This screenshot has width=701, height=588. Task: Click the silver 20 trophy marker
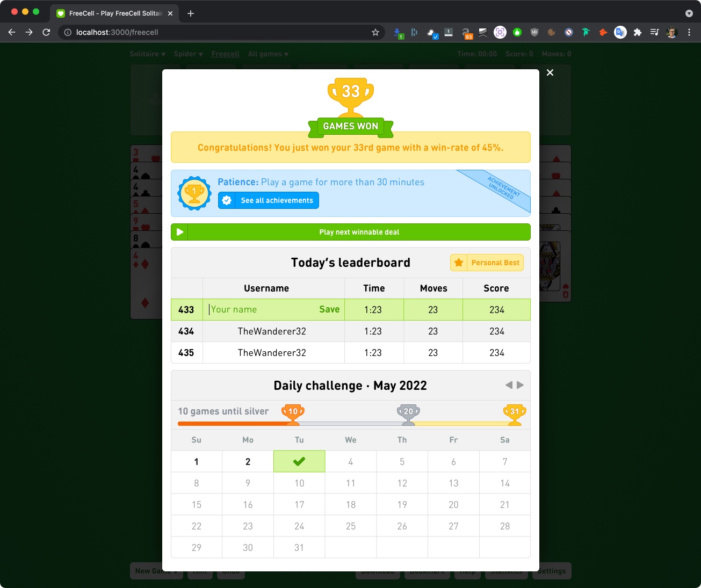(408, 415)
